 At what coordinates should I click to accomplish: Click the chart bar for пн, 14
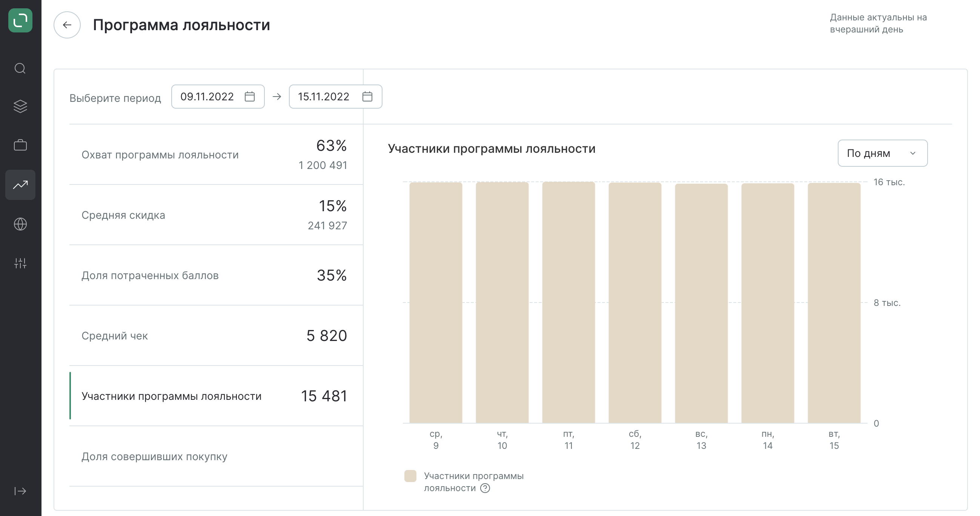coord(768,303)
